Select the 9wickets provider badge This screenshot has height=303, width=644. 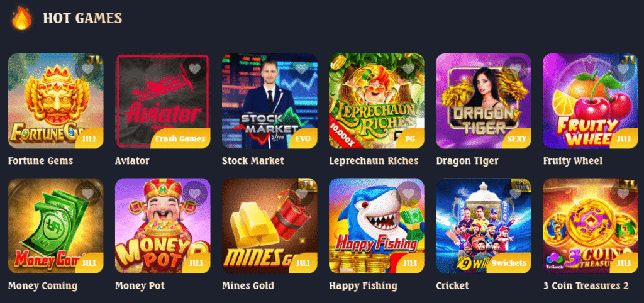(508, 263)
